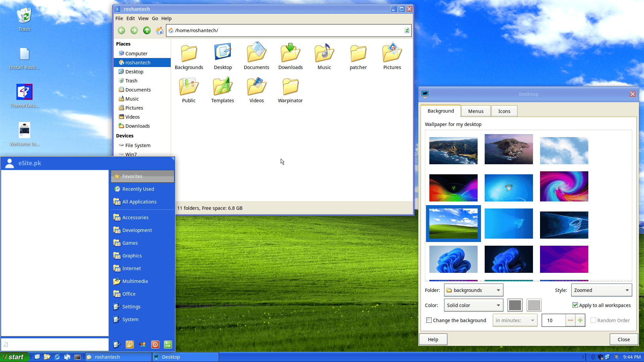Open the in minutes dropdown

[x=515, y=320]
